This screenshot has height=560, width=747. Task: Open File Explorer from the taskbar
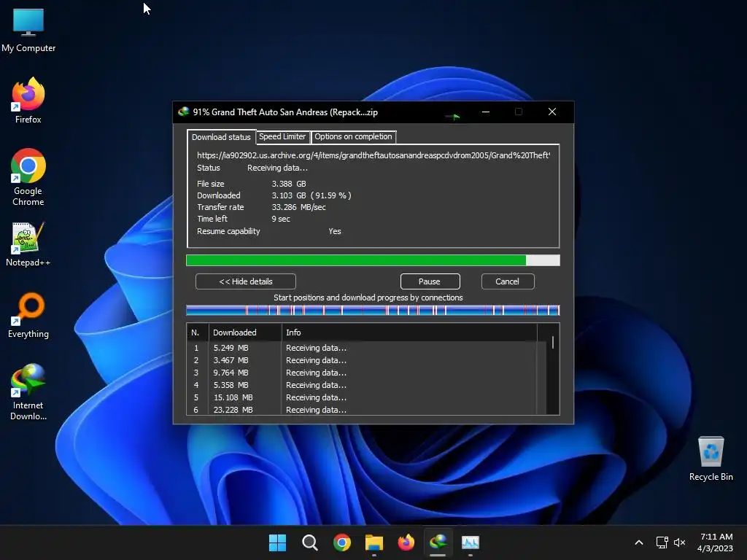coord(374,542)
